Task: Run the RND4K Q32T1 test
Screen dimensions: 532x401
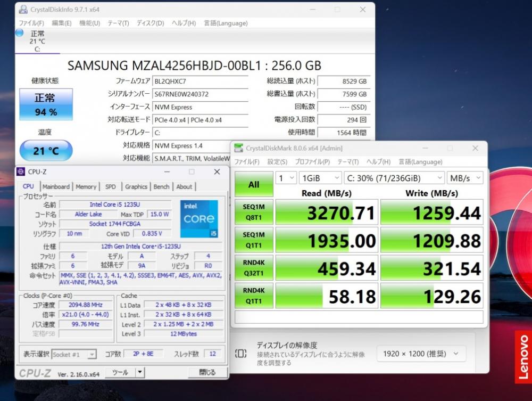Action: (254, 268)
